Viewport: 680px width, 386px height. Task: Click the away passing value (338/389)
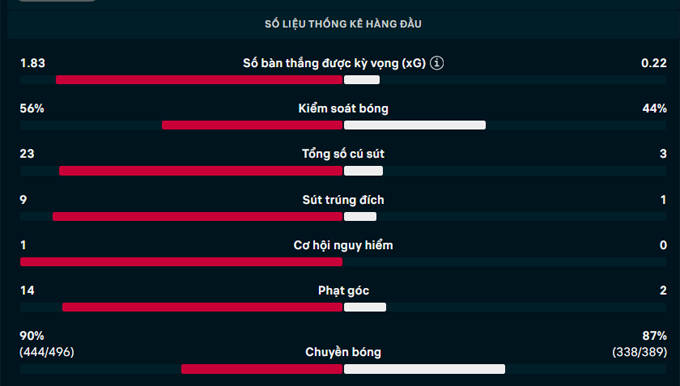(x=640, y=352)
